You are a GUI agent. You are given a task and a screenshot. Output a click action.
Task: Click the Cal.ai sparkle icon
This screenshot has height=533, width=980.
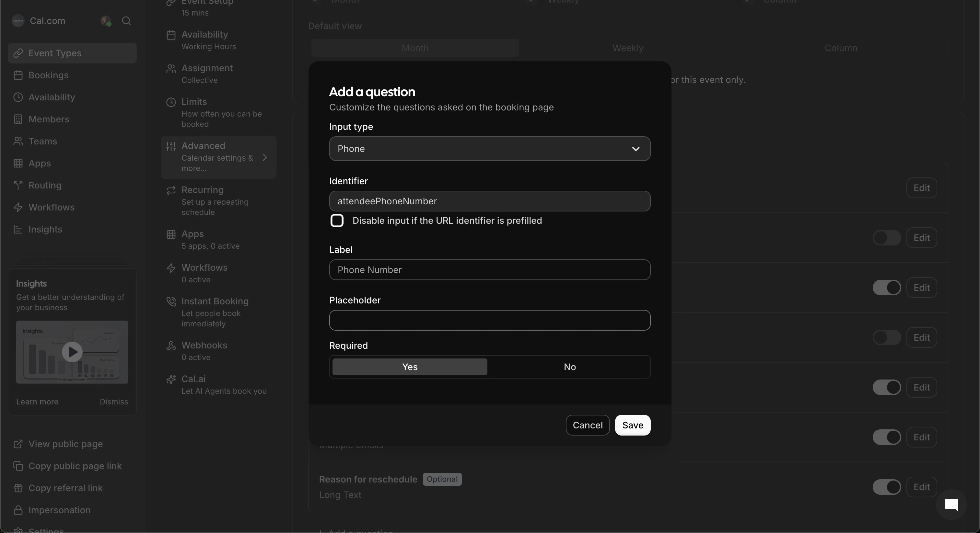click(x=171, y=379)
